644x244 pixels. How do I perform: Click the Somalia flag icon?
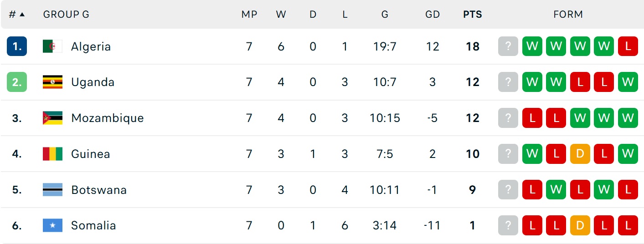tap(52, 225)
